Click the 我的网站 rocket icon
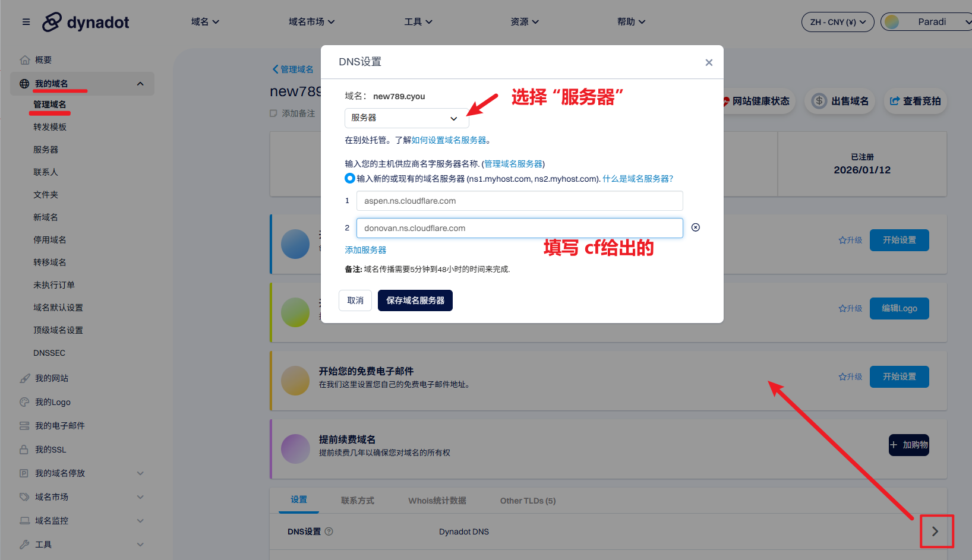The height and width of the screenshot is (560, 972). click(x=24, y=378)
